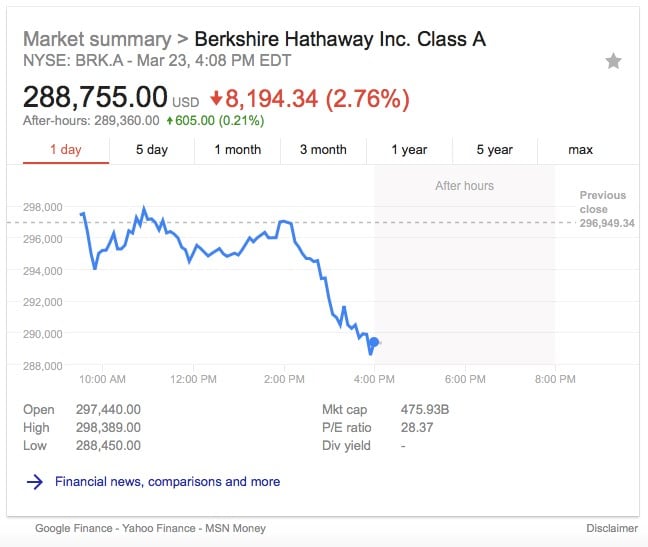This screenshot has width=648, height=547.
Task: Click the After hours shaded chart region
Action: click(464, 270)
